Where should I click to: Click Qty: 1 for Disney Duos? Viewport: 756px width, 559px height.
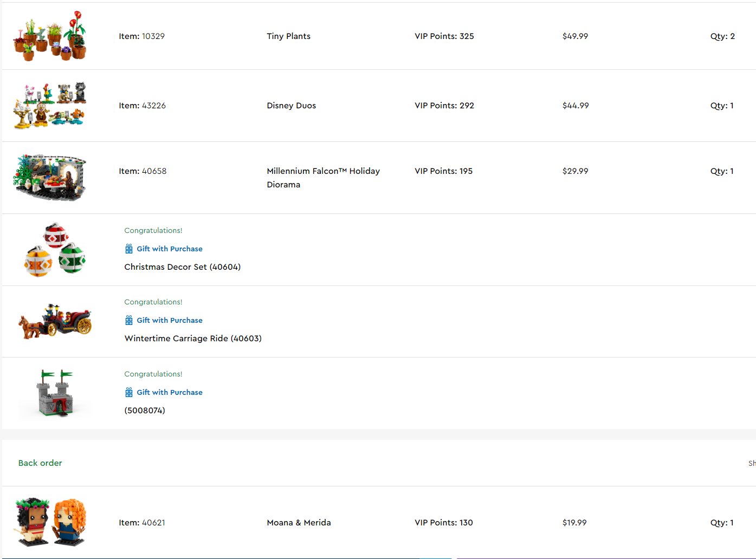722,106
